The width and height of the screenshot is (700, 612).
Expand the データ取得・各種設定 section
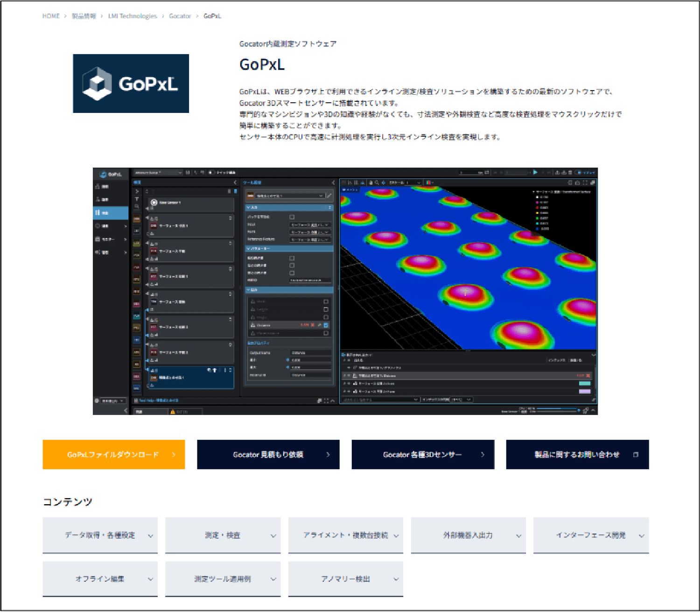point(100,535)
